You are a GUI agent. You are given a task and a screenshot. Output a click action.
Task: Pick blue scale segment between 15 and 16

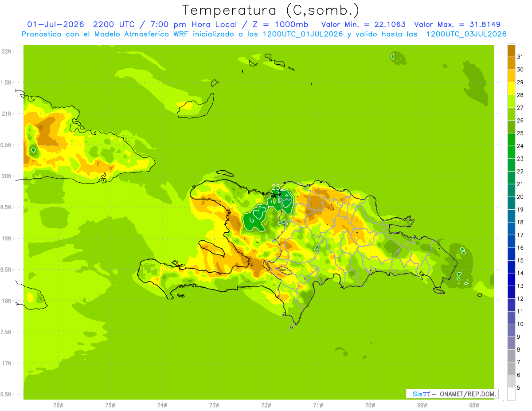pyautogui.click(x=511, y=254)
